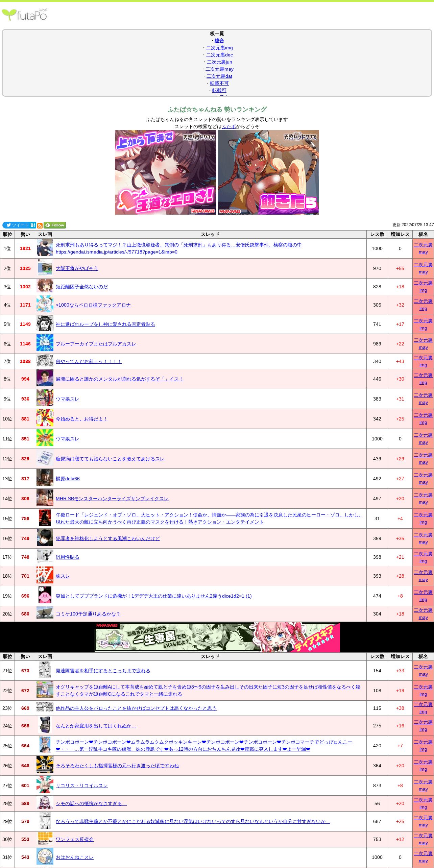Open thread コミケ100予定通りあるかな？
434x868 pixels.
88,614
